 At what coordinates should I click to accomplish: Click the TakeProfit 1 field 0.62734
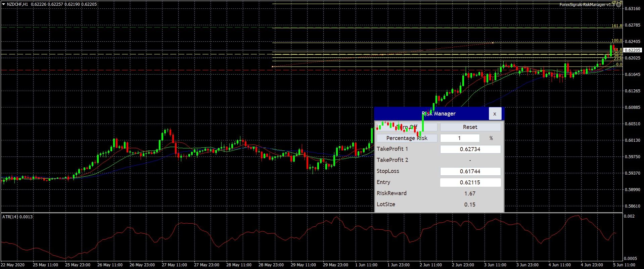tap(470, 149)
